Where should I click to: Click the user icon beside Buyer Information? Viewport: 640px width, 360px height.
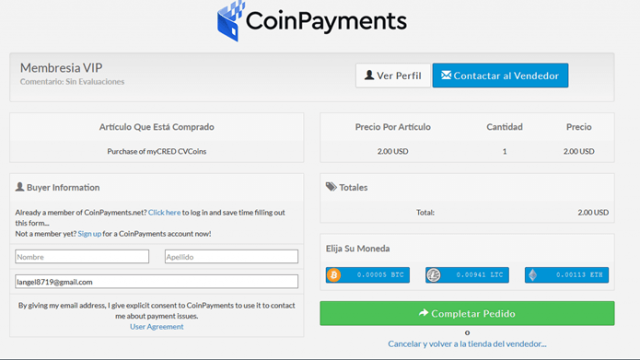pyautogui.click(x=20, y=187)
